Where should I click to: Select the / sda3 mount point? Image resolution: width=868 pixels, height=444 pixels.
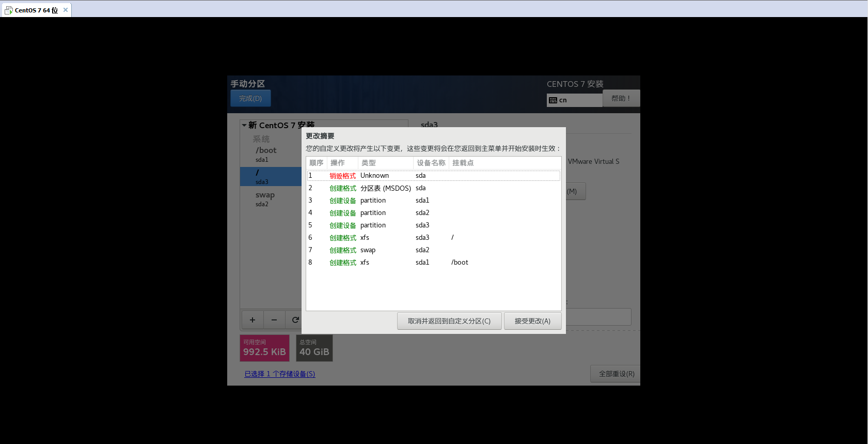click(x=271, y=177)
